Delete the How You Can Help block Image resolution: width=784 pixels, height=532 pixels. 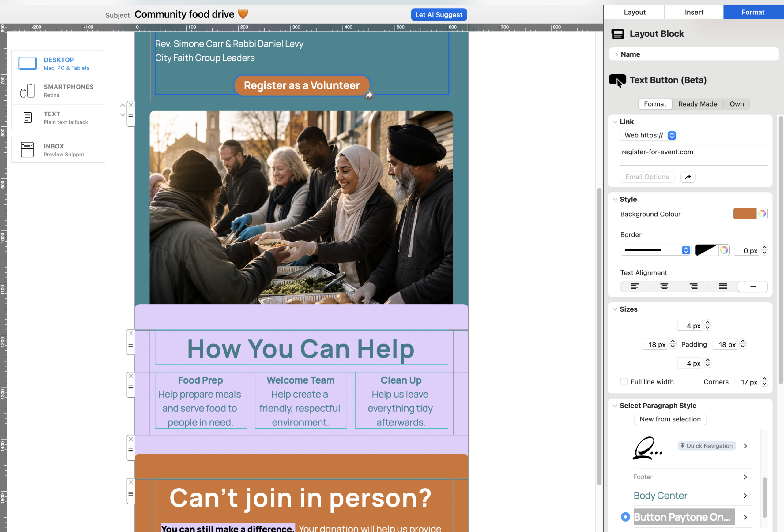point(131,333)
